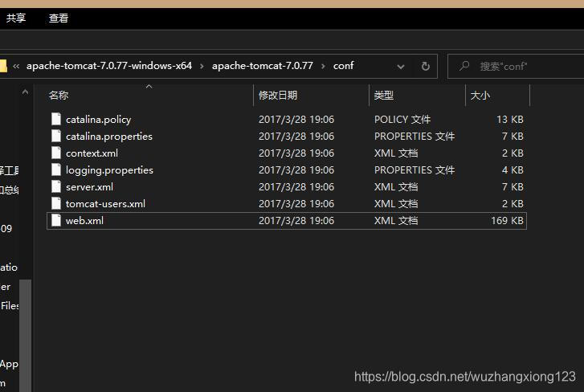Click the catalina.policy file icon
The image size is (584, 392).
(x=56, y=119)
